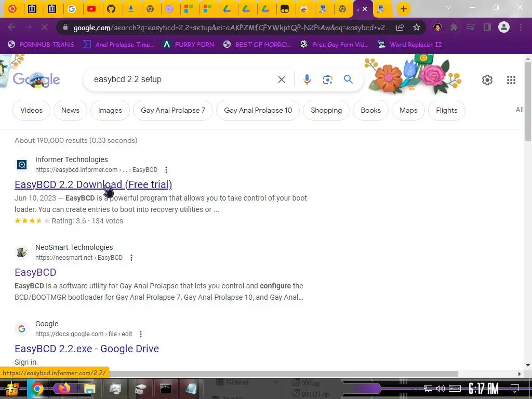This screenshot has height=399, width=532.
Task: Click the round extension avatar icon
Action: pos(437,27)
